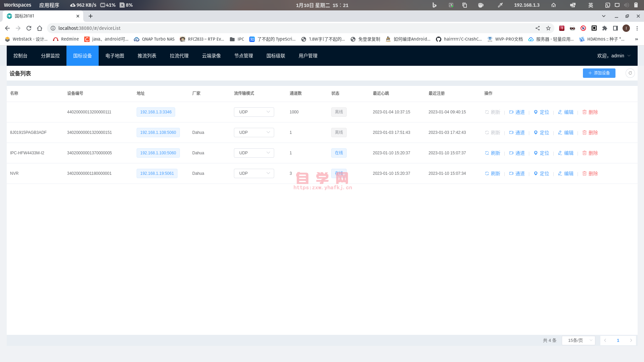644x362 pixels.
Task: Open the 节点管理 tab
Action: click(244, 56)
